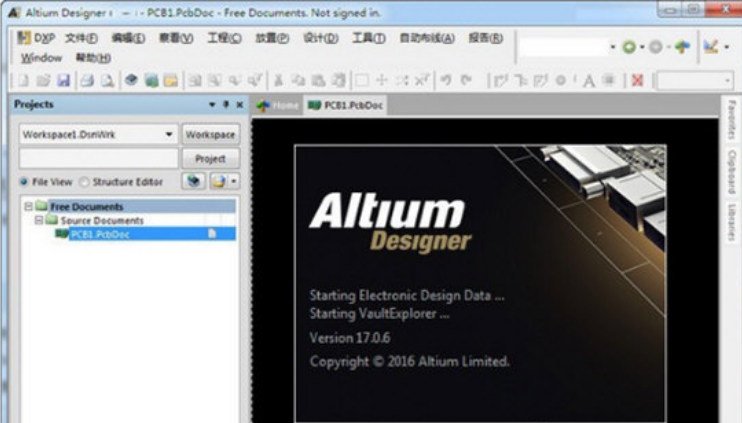Click the Open document folder icon
Screen dimensions: 742x423
(43, 80)
